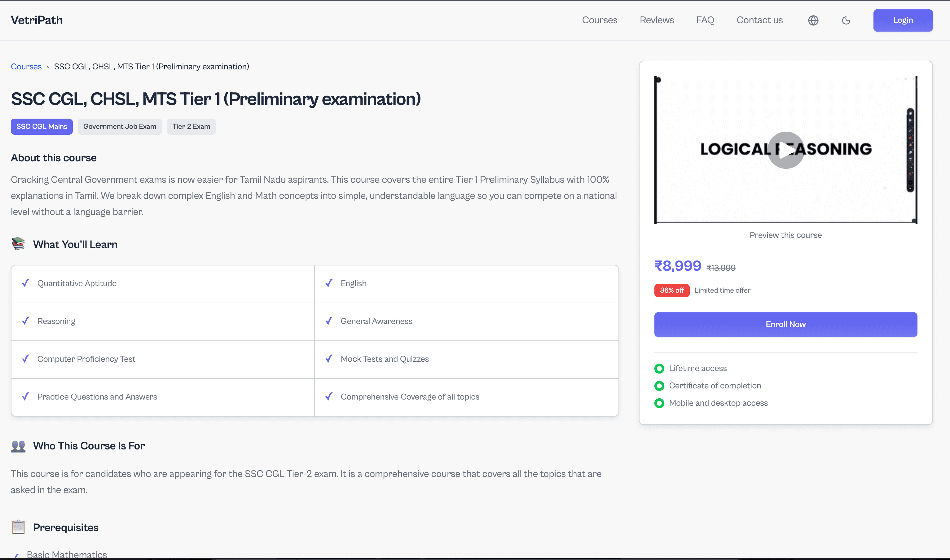Click the clipboard icon beside Prerequisites

click(x=18, y=527)
